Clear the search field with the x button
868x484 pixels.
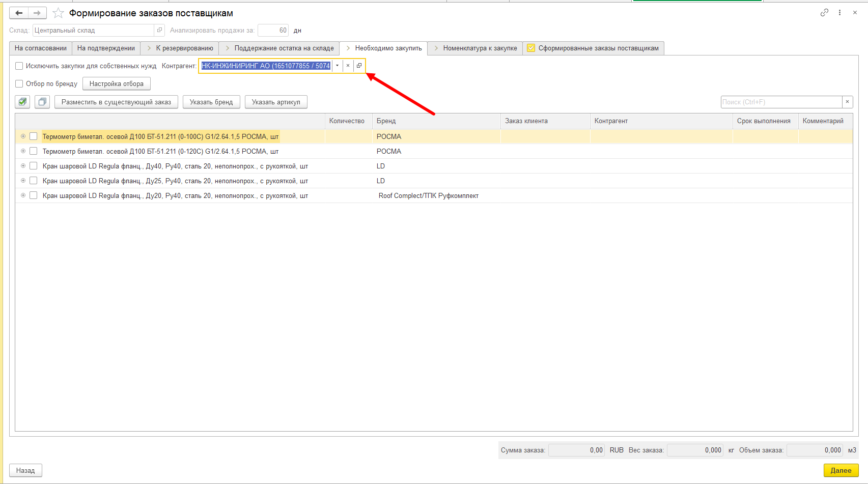(x=848, y=102)
